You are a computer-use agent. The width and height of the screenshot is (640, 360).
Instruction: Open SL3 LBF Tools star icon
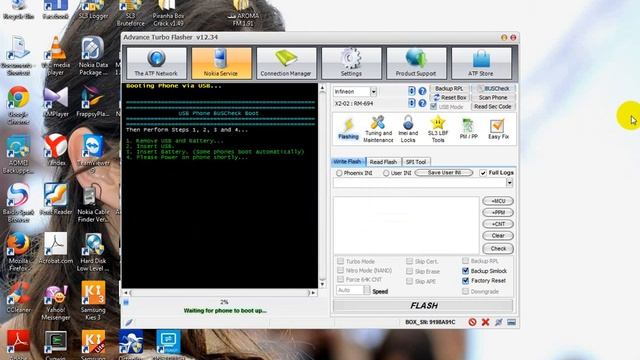438,129
